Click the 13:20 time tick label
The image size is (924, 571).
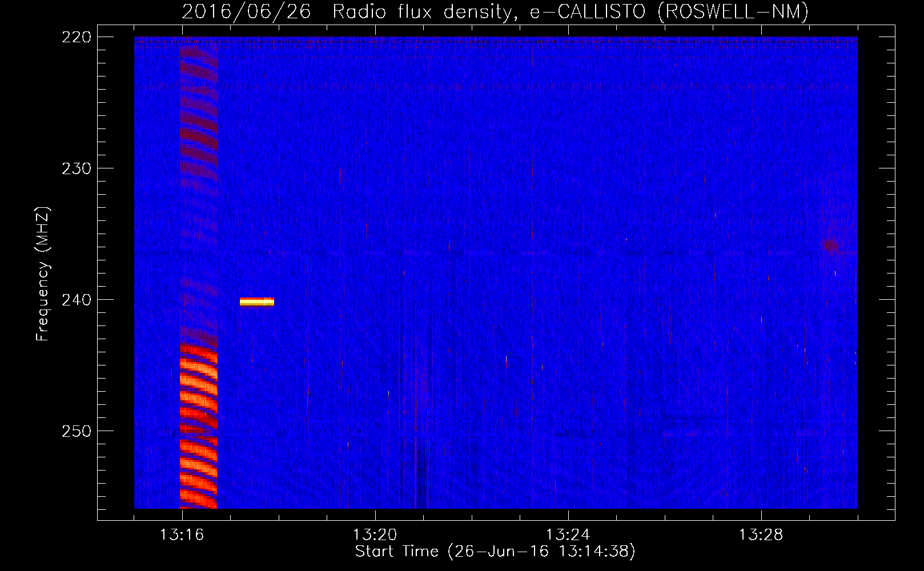tap(375, 535)
